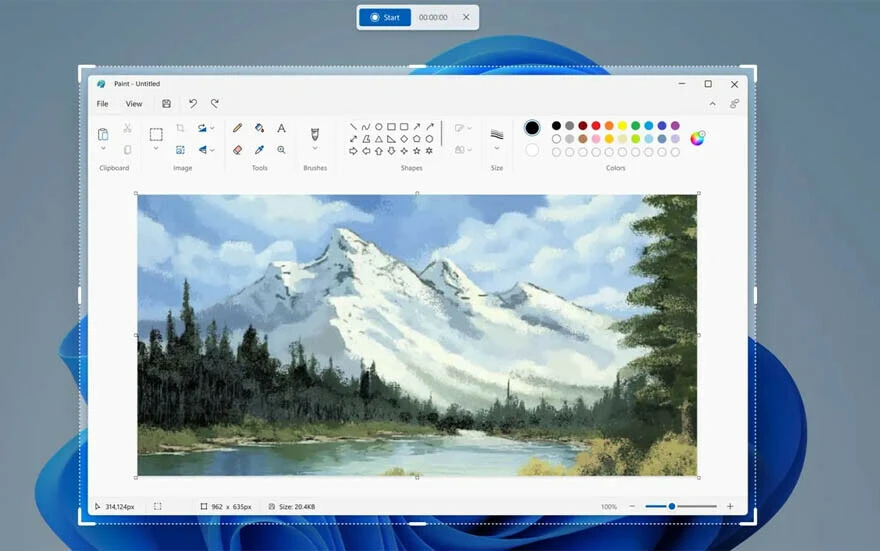Pick the Triangle shape

click(378, 139)
